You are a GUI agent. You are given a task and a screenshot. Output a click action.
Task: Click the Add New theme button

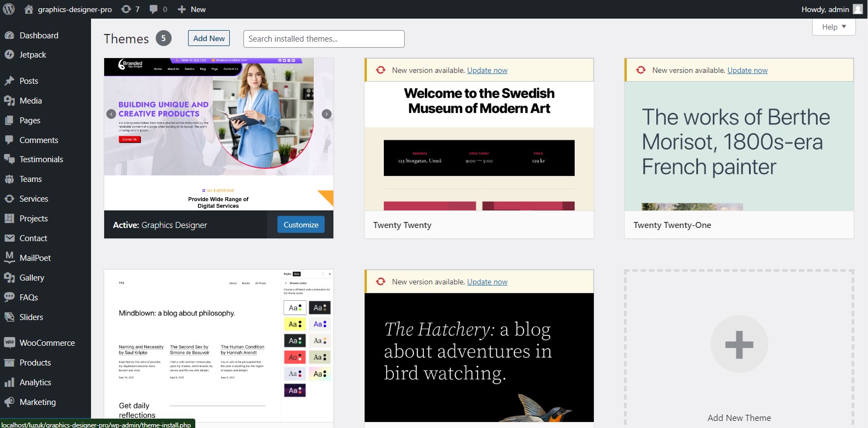209,38
